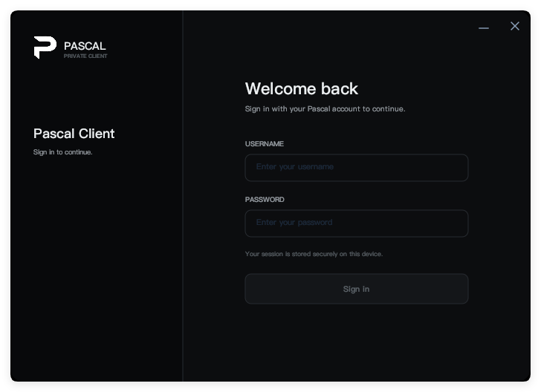Close the Pascal login window
541x392 pixels.
515,26
